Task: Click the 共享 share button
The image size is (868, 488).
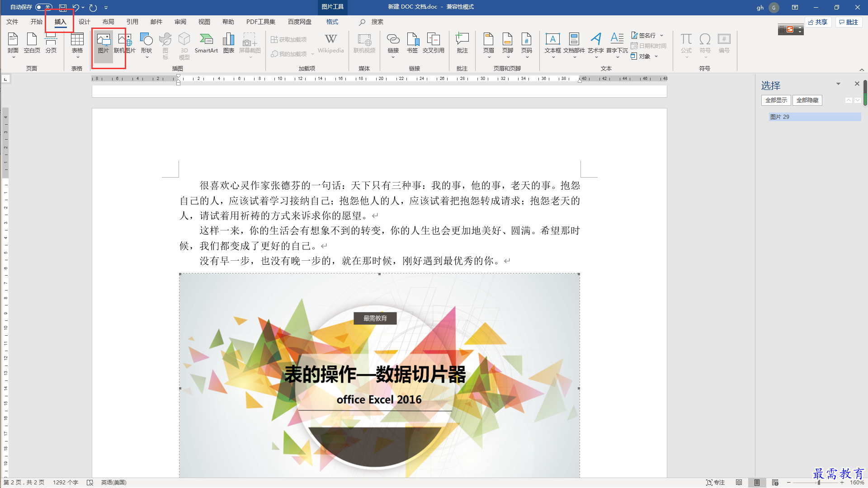Action: pyautogui.click(x=818, y=22)
